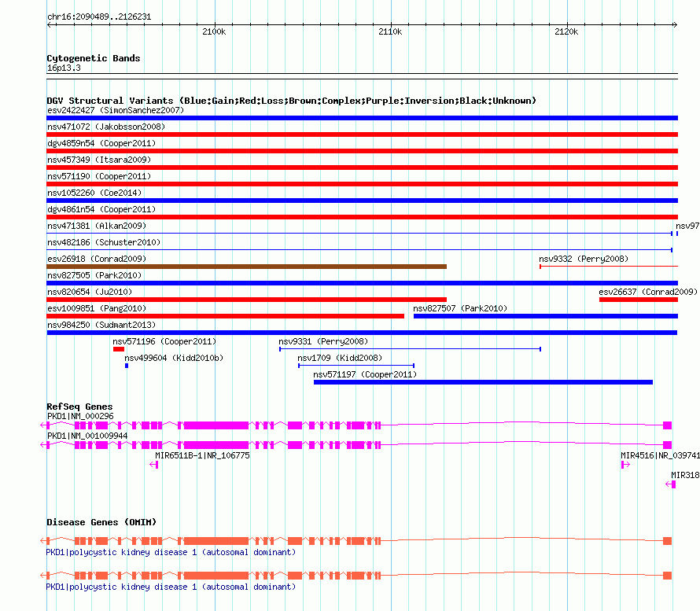Click the last exon block of PKD1 NM_001009944
The width and height of the screenshot is (700, 611).
(668, 445)
